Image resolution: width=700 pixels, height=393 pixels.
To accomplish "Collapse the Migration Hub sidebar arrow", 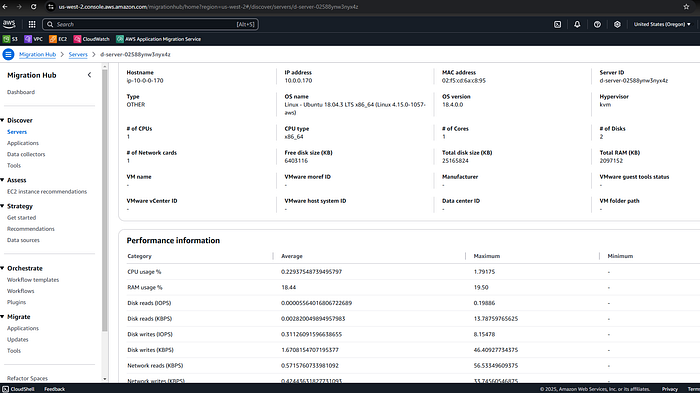I will (x=89, y=75).
